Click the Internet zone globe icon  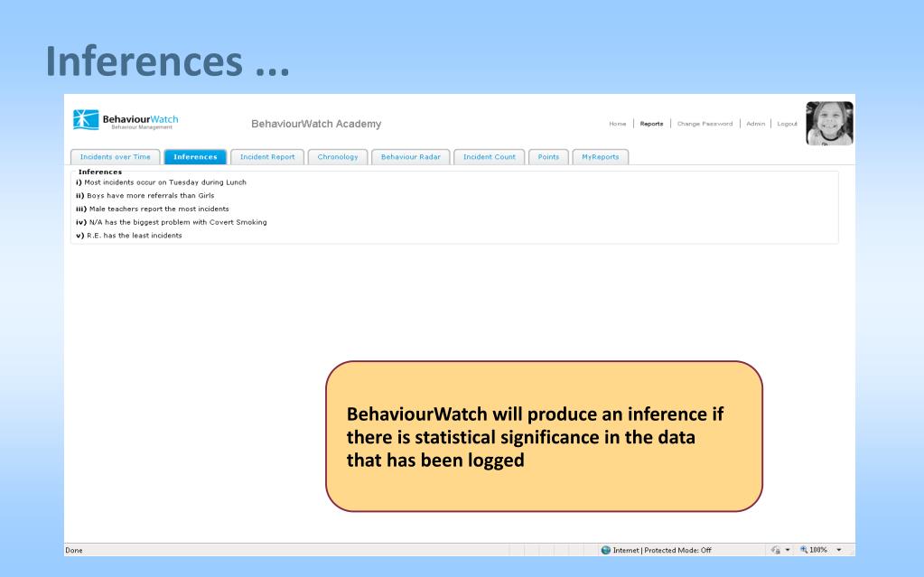coord(606,550)
